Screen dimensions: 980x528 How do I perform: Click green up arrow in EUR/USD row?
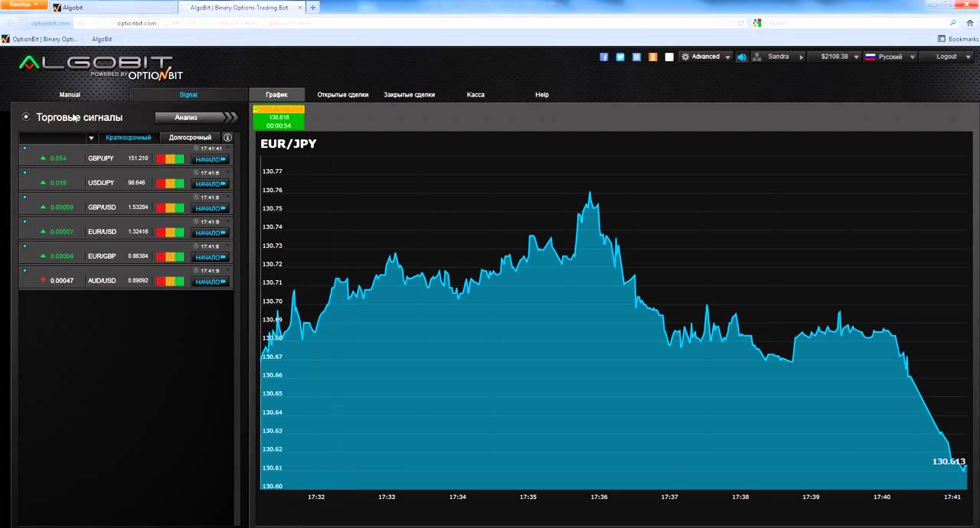tap(44, 232)
